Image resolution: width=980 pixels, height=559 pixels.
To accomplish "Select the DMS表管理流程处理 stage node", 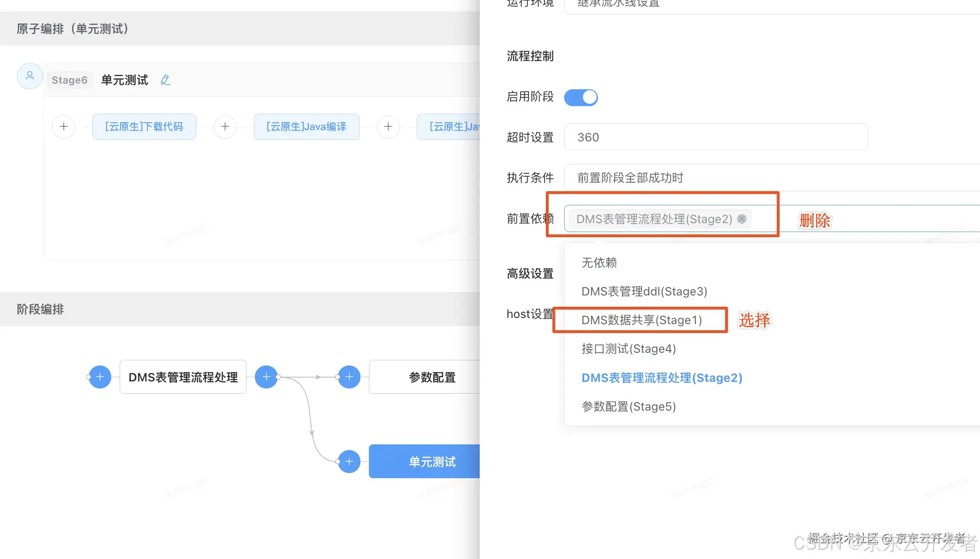I will 183,376.
